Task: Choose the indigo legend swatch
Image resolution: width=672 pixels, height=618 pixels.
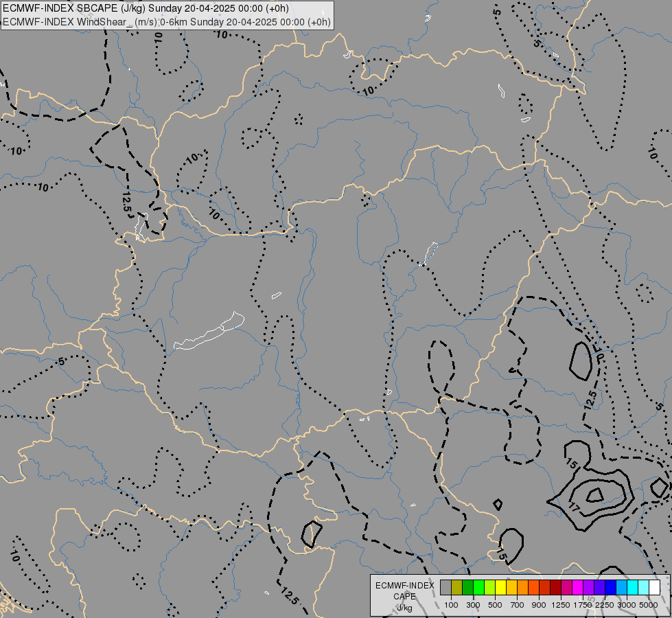Action: [599, 588]
